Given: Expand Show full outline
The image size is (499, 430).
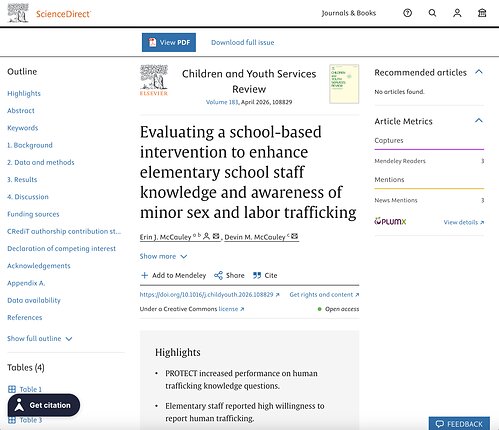Looking at the screenshot, I should (39, 339).
